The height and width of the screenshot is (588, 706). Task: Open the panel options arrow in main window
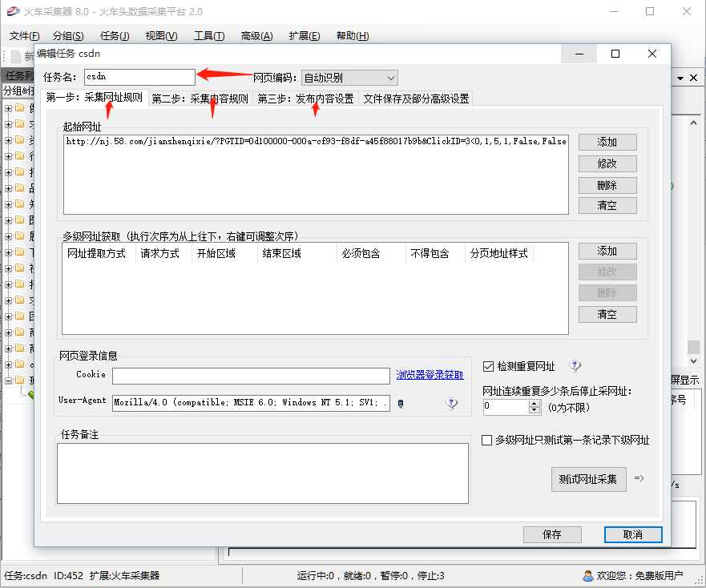click(680, 79)
